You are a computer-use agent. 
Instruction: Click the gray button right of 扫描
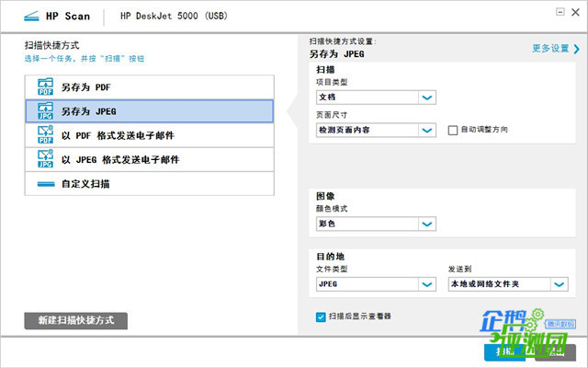point(555,352)
